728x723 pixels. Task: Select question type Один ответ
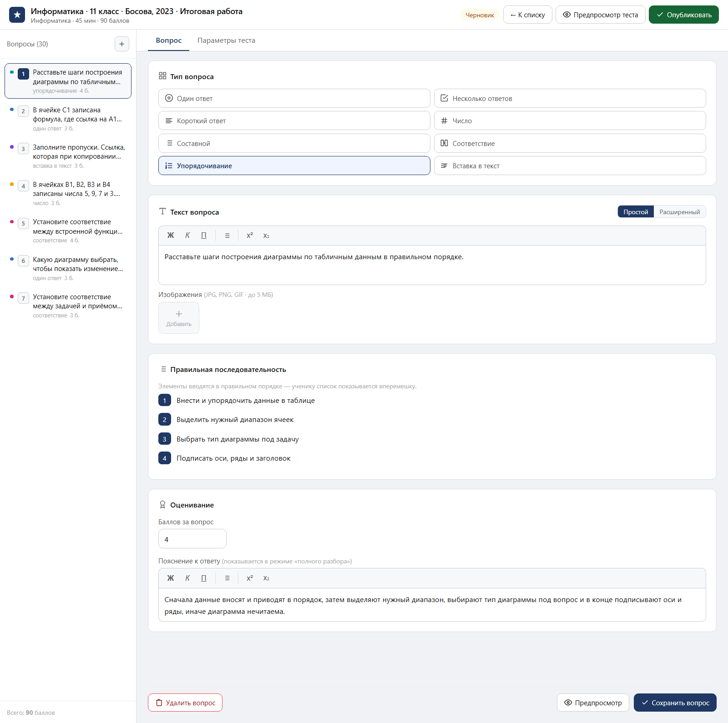click(294, 98)
